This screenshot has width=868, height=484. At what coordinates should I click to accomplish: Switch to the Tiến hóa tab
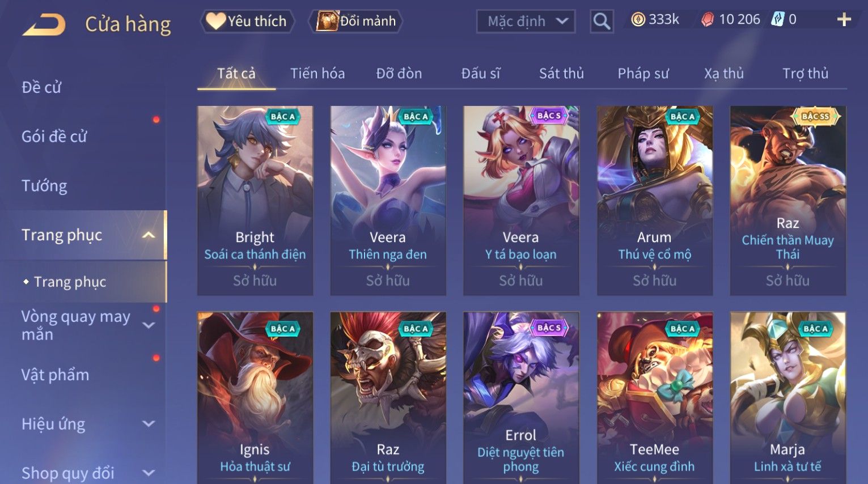[317, 73]
